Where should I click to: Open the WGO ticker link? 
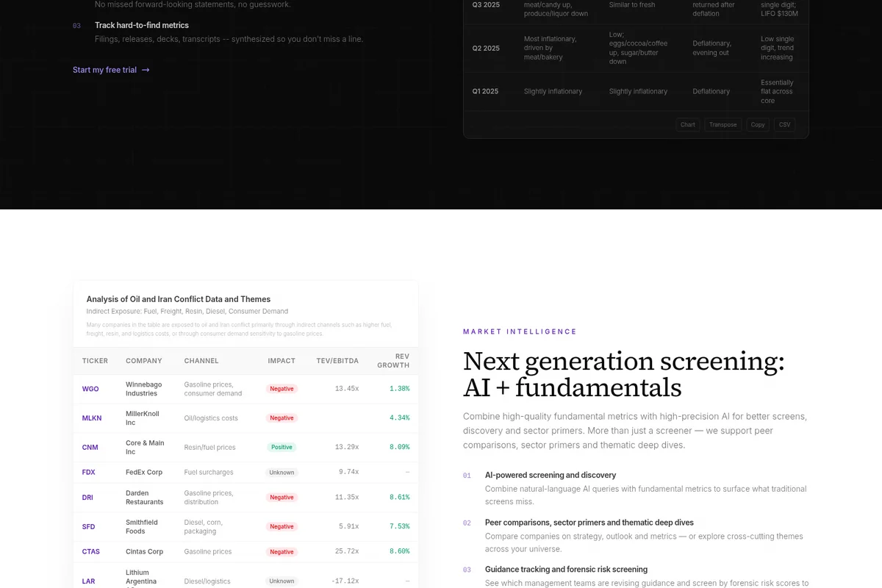(90, 388)
